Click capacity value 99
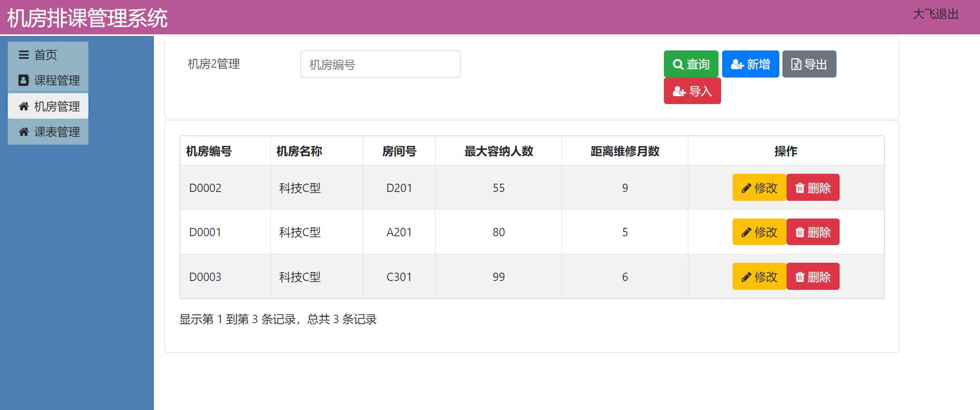 (x=499, y=277)
